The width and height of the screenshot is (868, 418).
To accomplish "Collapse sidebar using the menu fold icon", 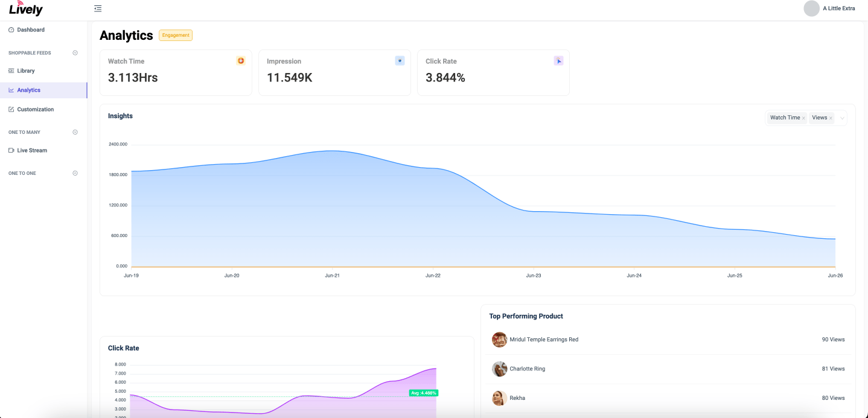I will pyautogui.click(x=98, y=8).
